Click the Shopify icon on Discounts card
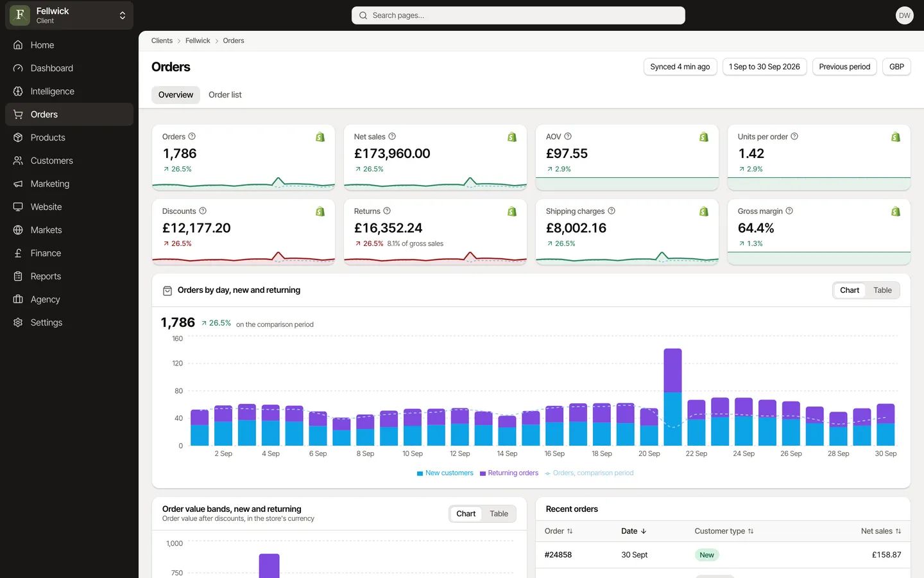The image size is (924, 578). [320, 211]
